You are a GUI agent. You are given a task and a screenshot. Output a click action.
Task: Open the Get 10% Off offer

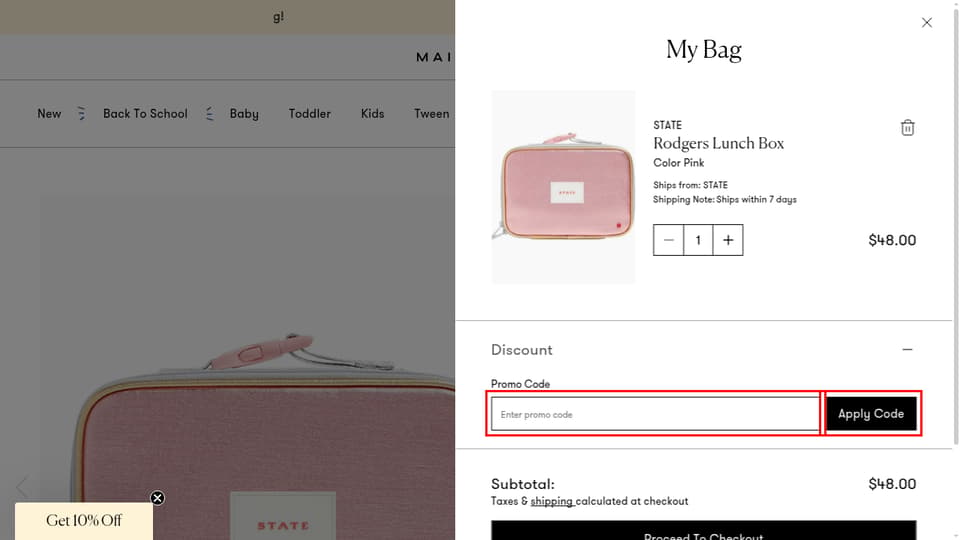(84, 521)
